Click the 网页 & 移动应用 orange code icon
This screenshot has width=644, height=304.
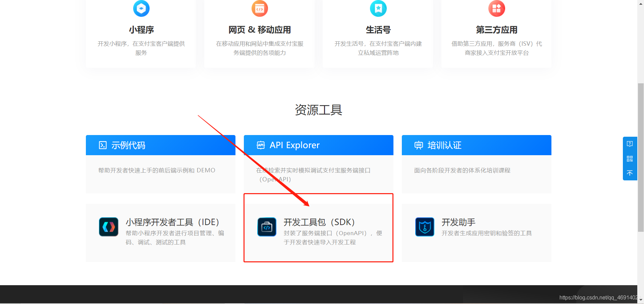260,8
